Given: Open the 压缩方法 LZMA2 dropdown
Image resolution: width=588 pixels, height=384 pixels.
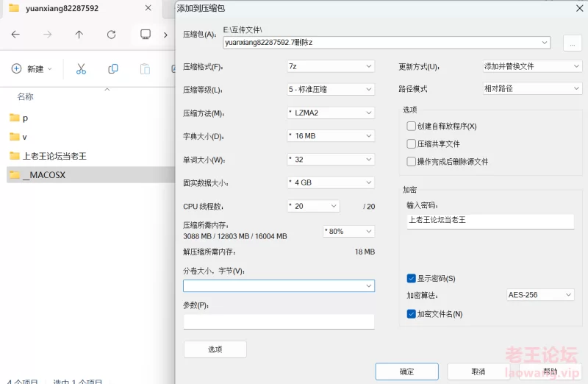Looking at the screenshot, I should pyautogui.click(x=331, y=113).
